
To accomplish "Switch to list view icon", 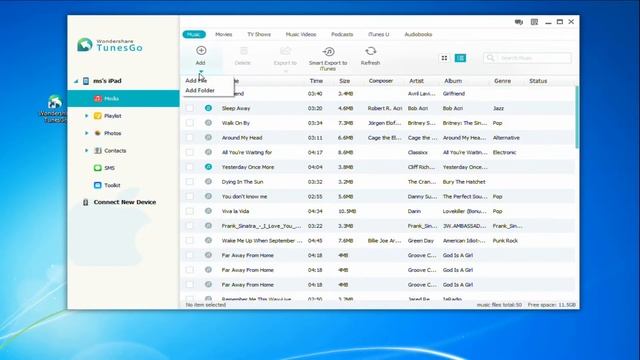I will (x=460, y=58).
